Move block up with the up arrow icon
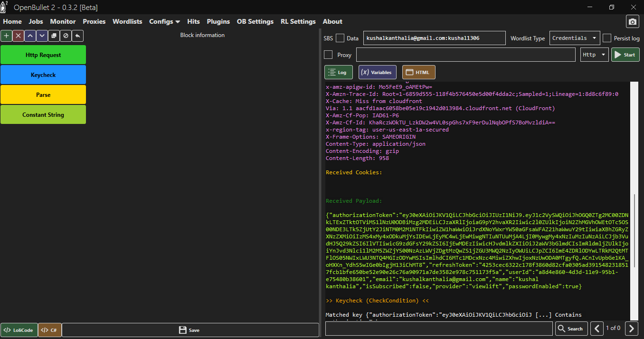644x339 pixels. click(x=30, y=36)
